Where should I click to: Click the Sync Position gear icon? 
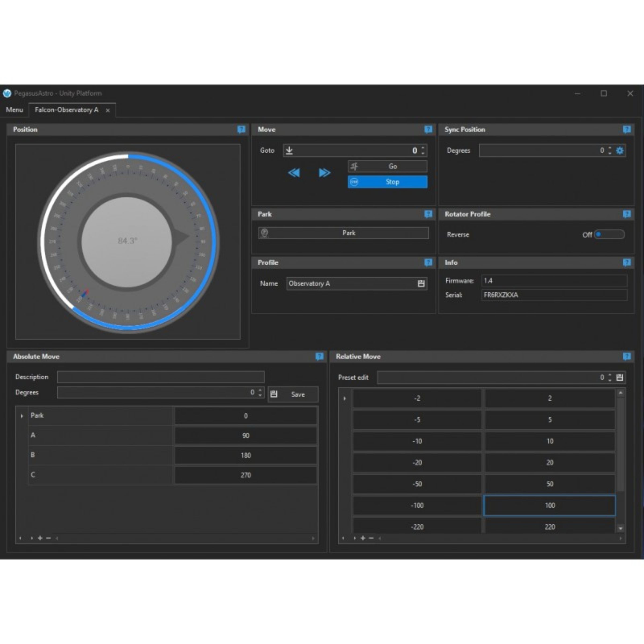tap(620, 151)
